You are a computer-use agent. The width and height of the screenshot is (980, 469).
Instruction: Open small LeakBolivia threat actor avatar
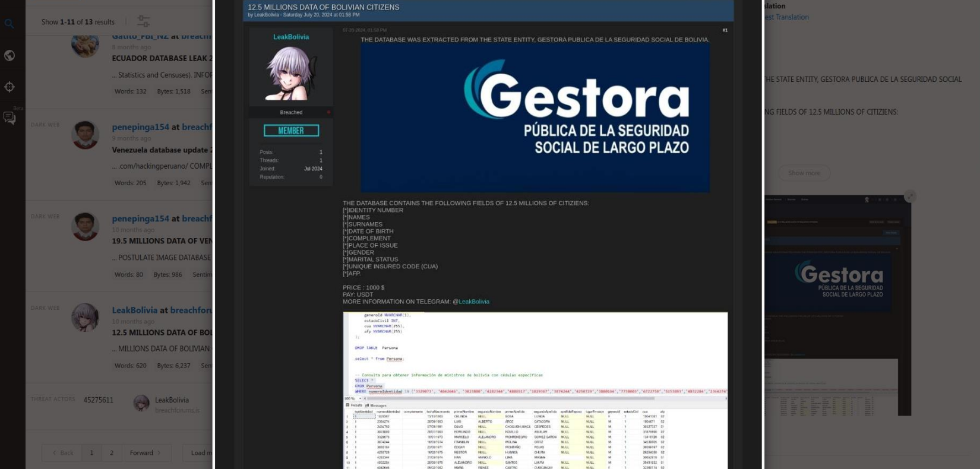coord(141,404)
